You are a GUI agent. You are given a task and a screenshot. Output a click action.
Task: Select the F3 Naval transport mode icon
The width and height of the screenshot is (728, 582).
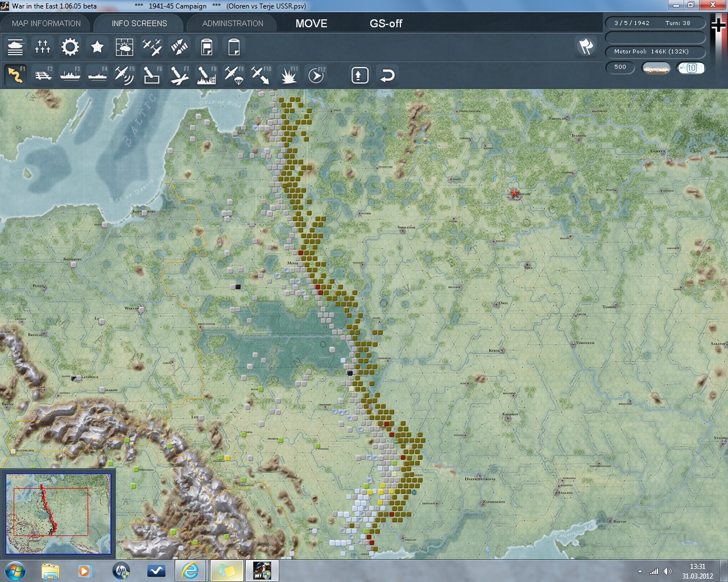pos(70,75)
